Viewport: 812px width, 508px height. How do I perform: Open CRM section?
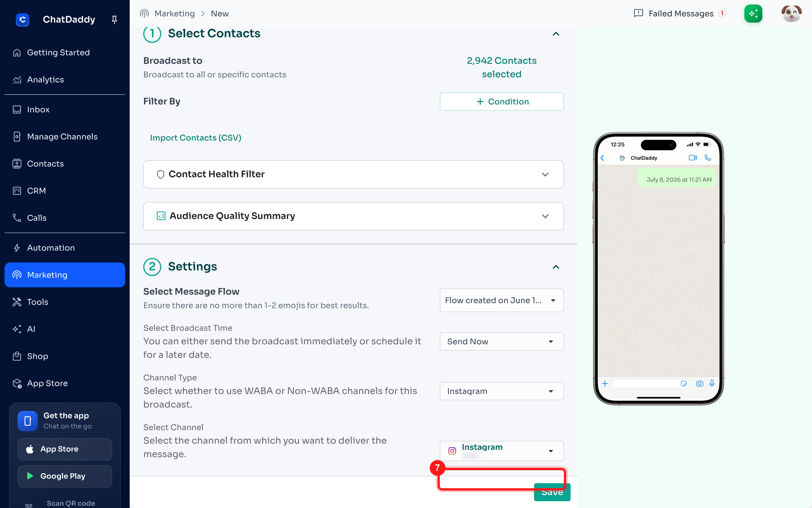(65, 191)
